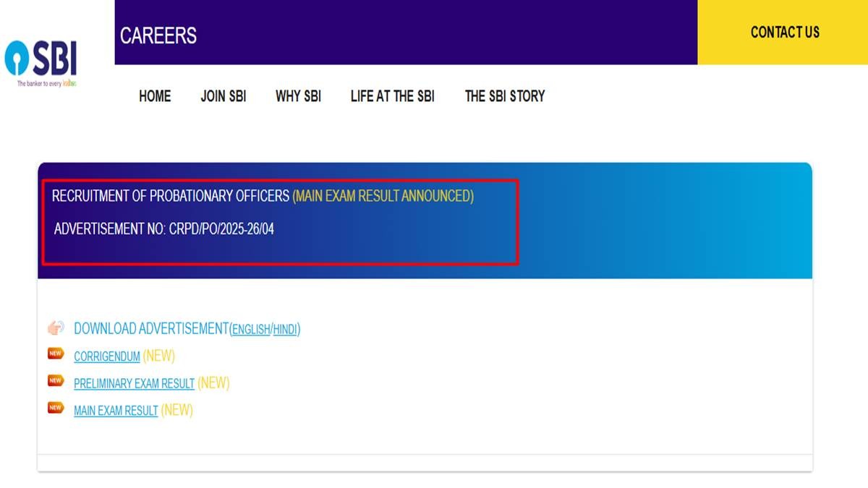Open the JOIN SBI menu
The image size is (868, 488).
pyautogui.click(x=223, y=96)
